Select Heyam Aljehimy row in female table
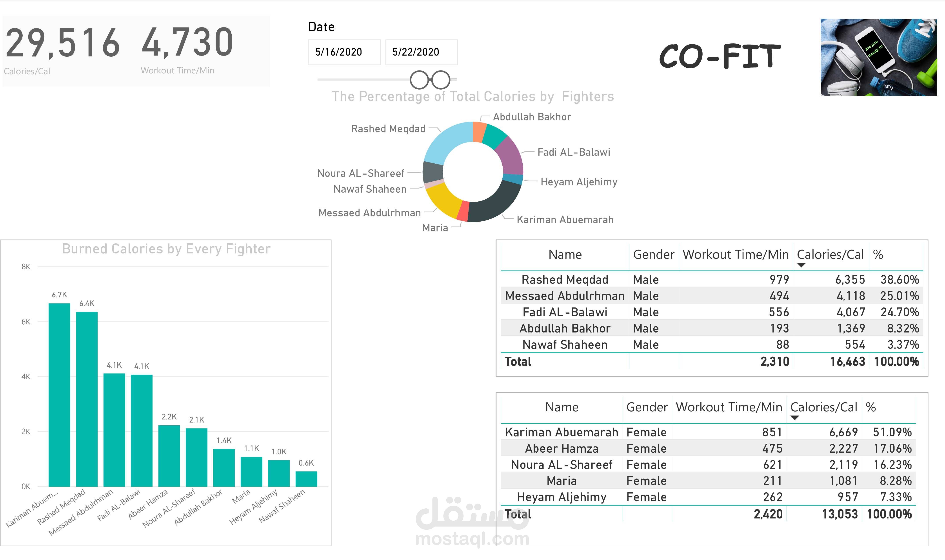The height and width of the screenshot is (560, 945). point(708,497)
